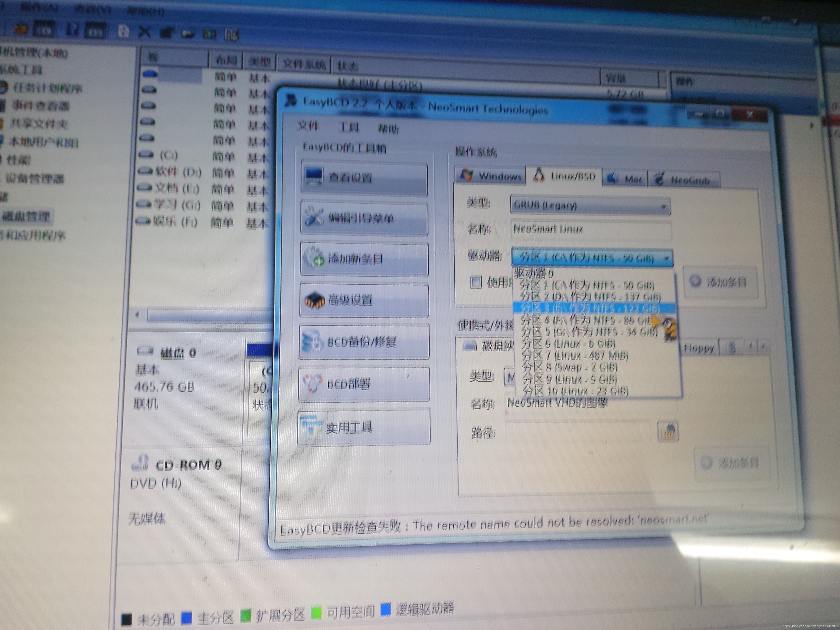The image size is (840, 630).
Task: Select Task Scheduler (任务计划程序) in the tree
Action: (48, 89)
